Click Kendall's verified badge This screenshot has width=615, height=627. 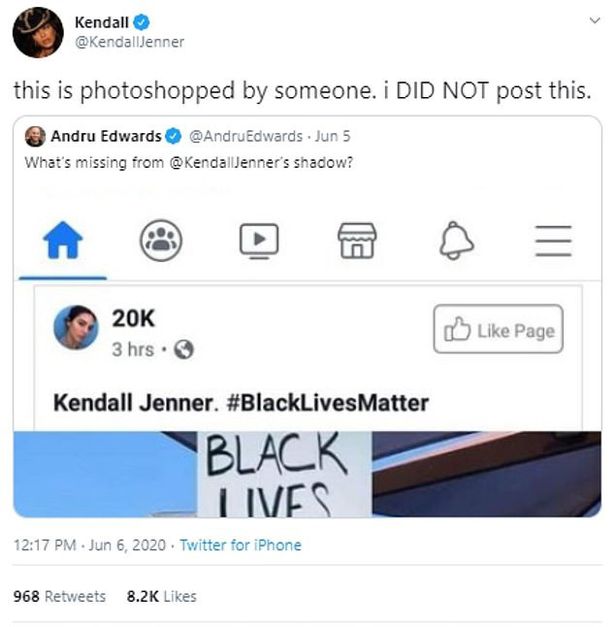[143, 20]
